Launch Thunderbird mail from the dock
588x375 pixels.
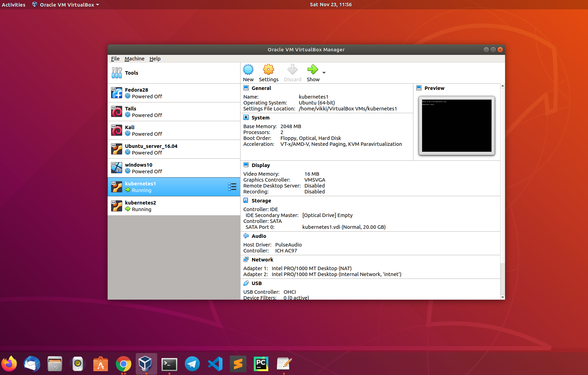point(32,364)
